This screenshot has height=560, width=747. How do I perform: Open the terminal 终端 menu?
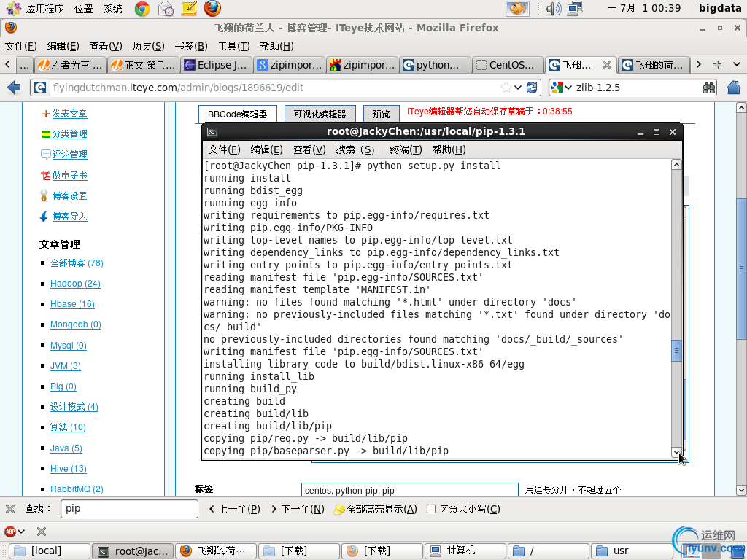(406, 150)
